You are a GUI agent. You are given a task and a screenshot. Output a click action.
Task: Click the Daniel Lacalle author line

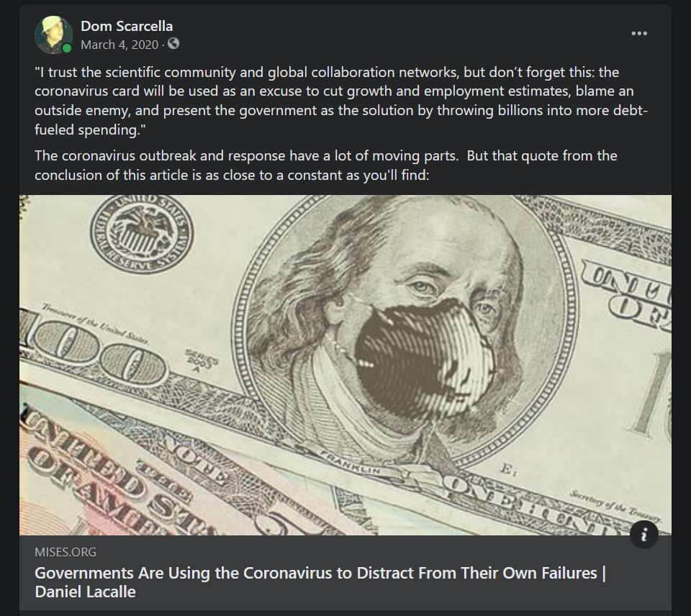[85, 592]
